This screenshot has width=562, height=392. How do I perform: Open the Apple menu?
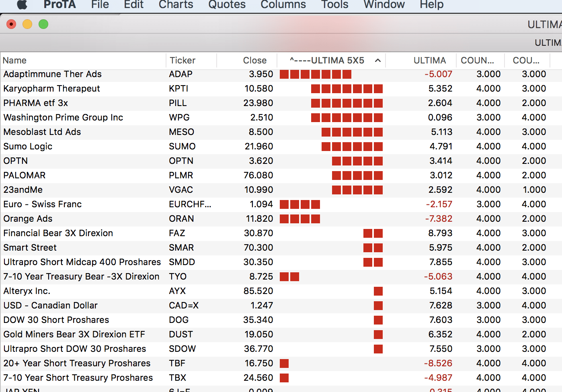(22, 4)
